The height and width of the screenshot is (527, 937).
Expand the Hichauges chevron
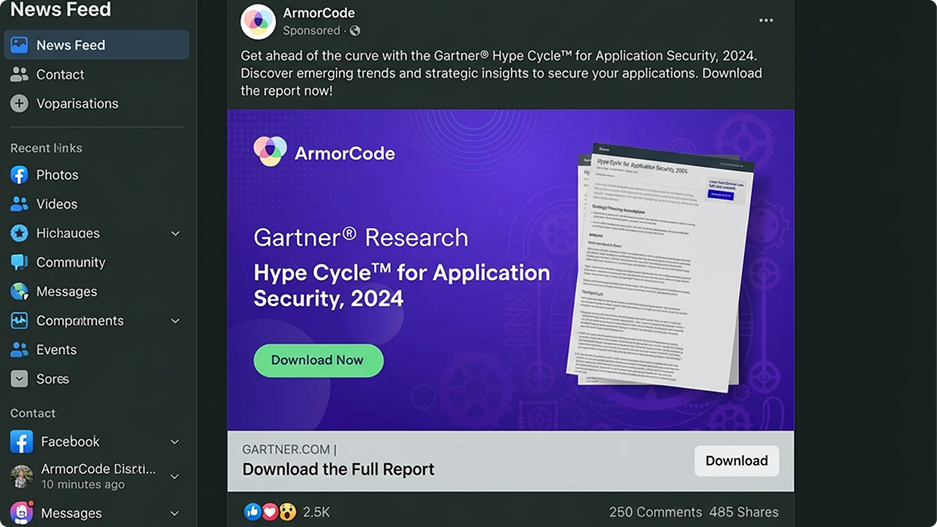(x=175, y=233)
